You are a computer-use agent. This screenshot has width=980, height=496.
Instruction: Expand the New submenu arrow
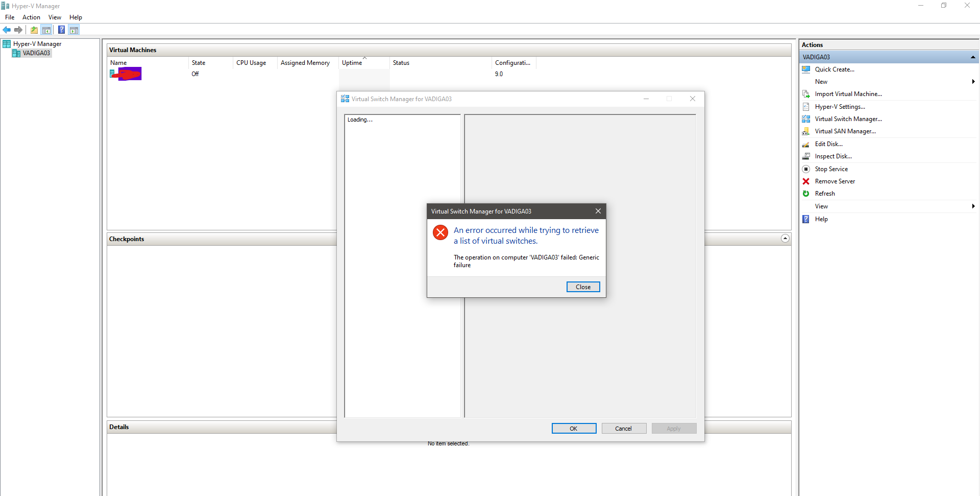pyautogui.click(x=973, y=81)
